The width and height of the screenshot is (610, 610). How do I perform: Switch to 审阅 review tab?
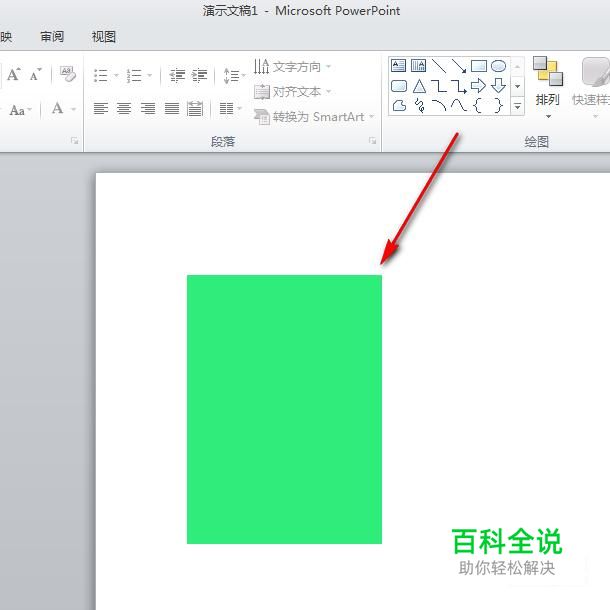tap(52, 37)
